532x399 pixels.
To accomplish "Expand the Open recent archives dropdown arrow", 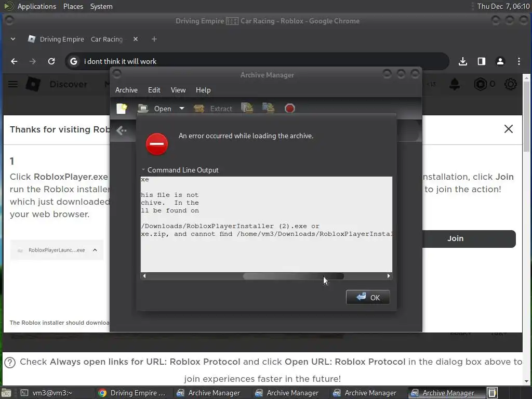I will pyautogui.click(x=182, y=109).
